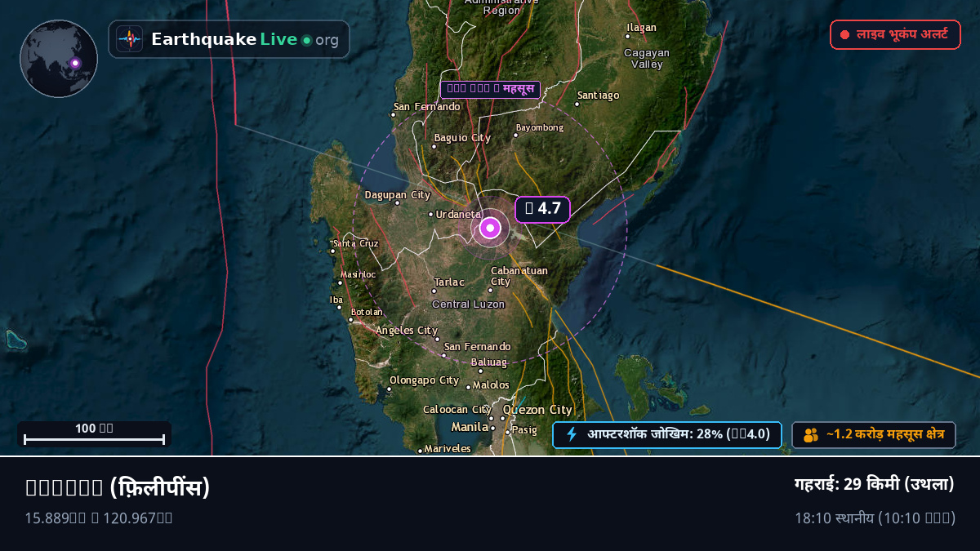The height and width of the screenshot is (551, 980).
Task: Click the EarthquakeLive.org site name
Action: 245,39
